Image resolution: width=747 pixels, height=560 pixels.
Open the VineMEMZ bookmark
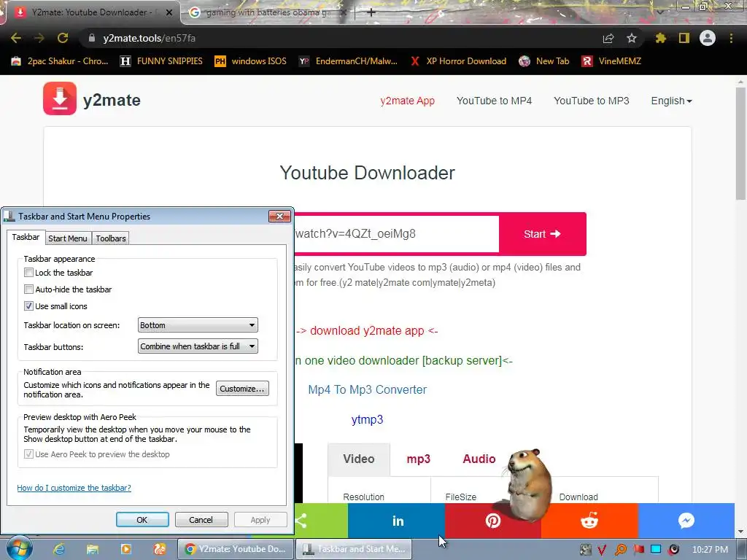point(611,61)
